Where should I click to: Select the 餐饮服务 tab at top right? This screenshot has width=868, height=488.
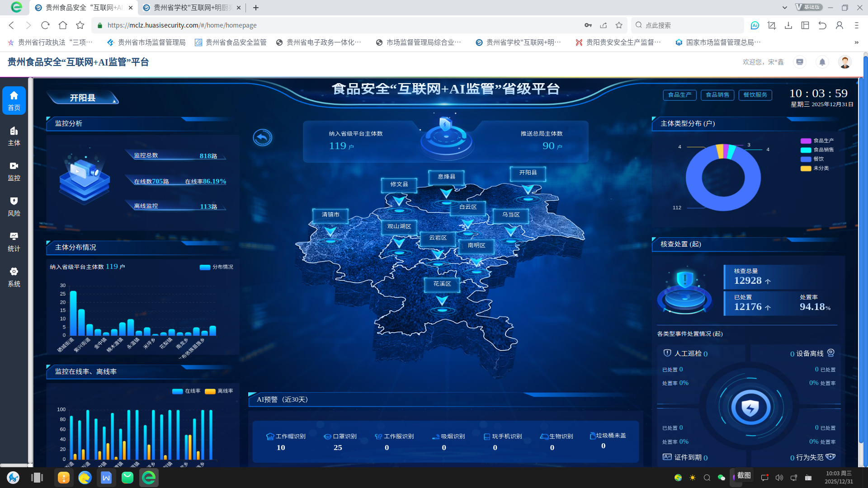(x=755, y=95)
